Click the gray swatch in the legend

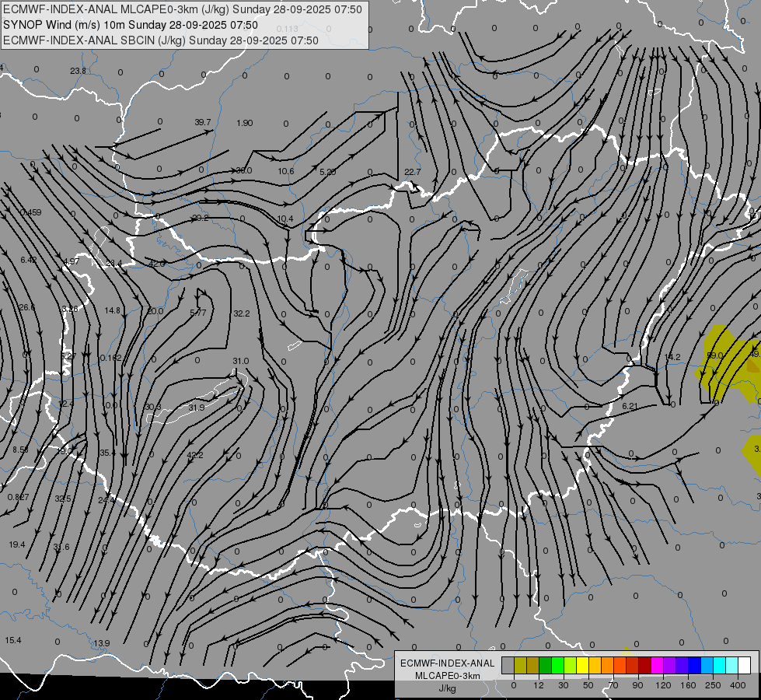coord(508,665)
